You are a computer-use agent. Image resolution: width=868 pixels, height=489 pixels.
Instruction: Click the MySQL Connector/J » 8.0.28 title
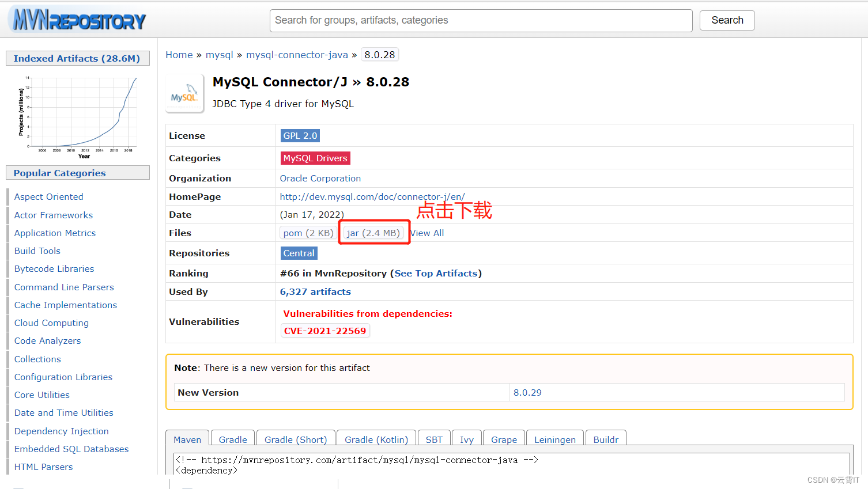311,82
